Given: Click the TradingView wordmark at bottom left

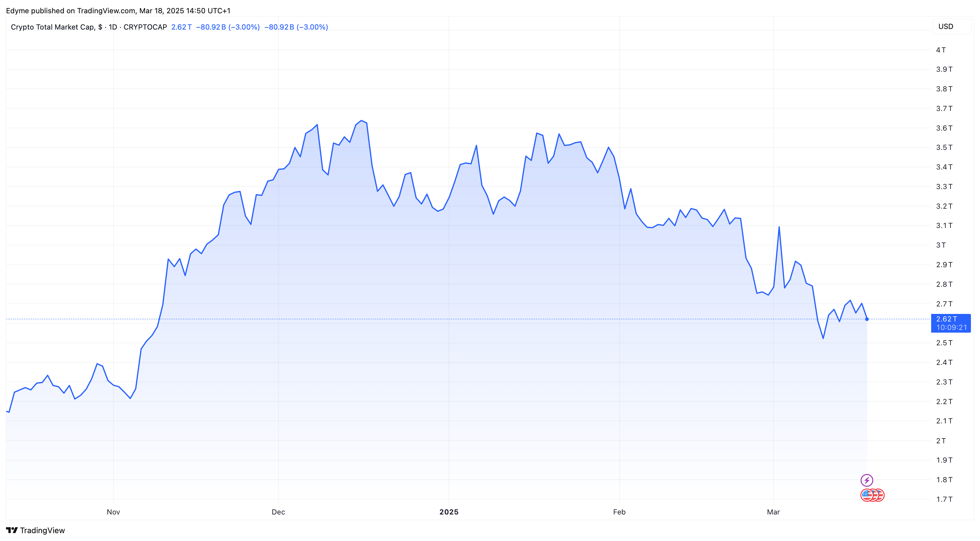Looking at the screenshot, I should click(42, 530).
